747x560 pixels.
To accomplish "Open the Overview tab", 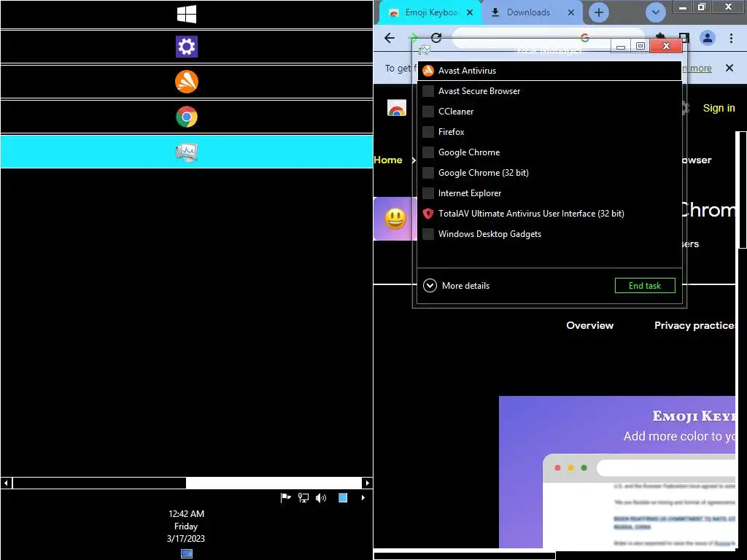I will click(x=589, y=325).
